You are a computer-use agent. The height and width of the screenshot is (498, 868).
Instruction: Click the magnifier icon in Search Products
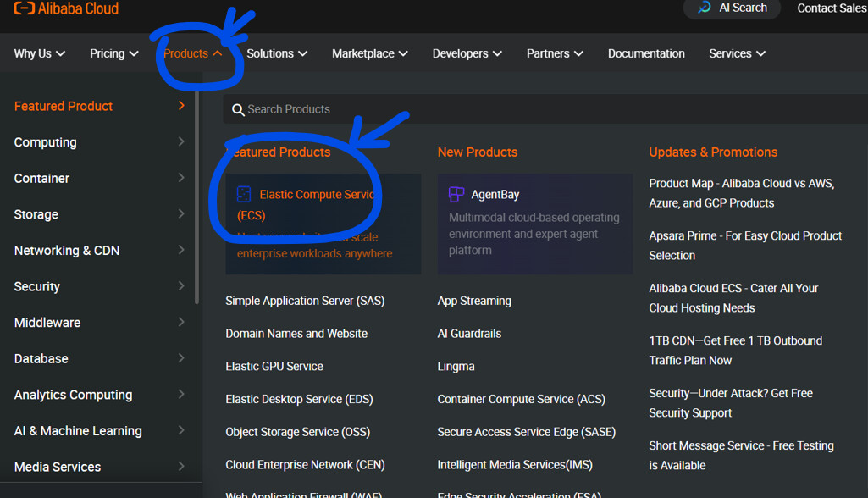[x=238, y=110]
